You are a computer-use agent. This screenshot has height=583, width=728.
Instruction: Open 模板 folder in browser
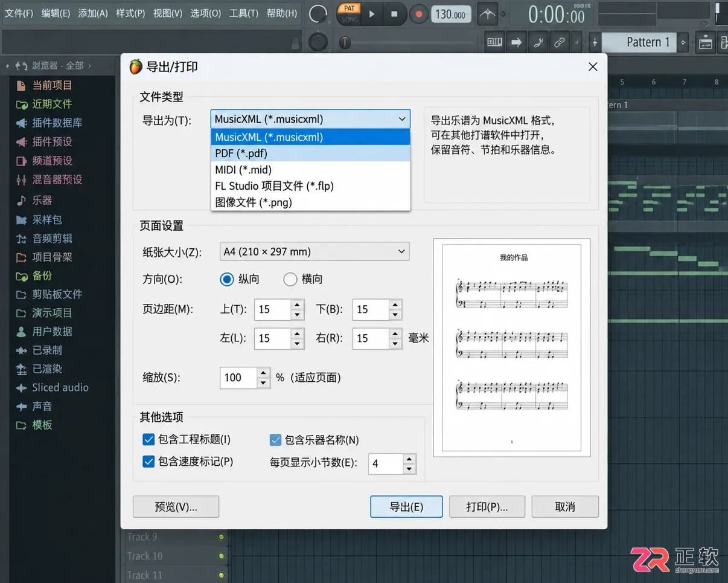(42, 425)
